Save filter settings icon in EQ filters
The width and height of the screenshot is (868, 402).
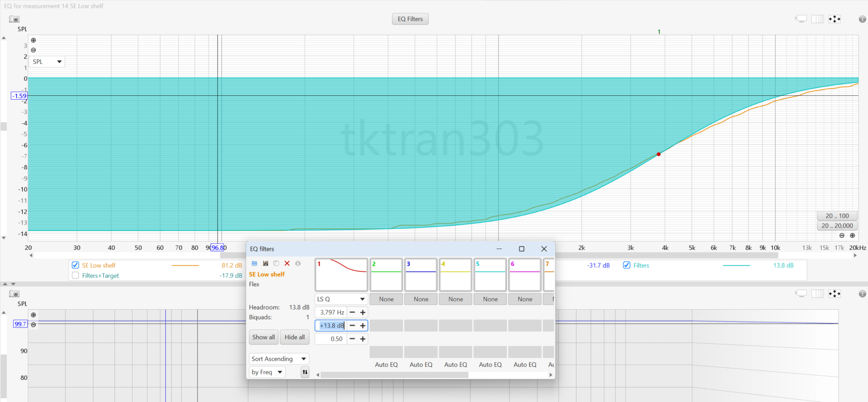tap(265, 263)
